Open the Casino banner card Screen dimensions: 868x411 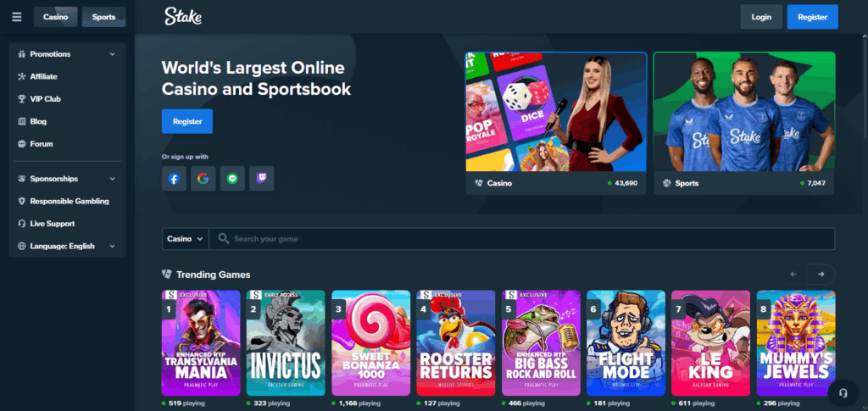(x=556, y=124)
